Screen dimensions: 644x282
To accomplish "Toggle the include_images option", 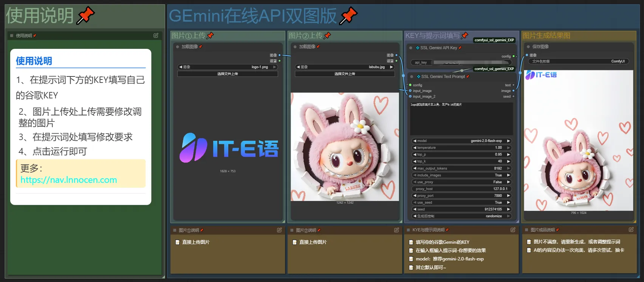I will [461, 175].
